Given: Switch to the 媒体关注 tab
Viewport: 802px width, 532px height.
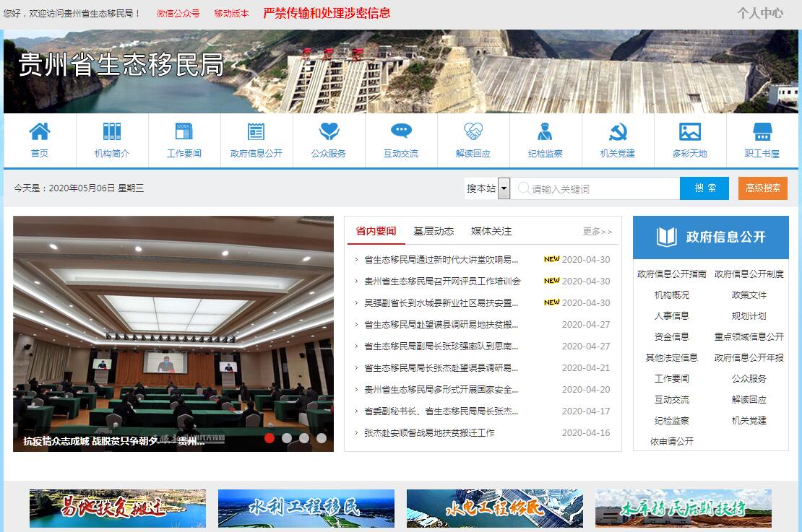Looking at the screenshot, I should click(491, 232).
